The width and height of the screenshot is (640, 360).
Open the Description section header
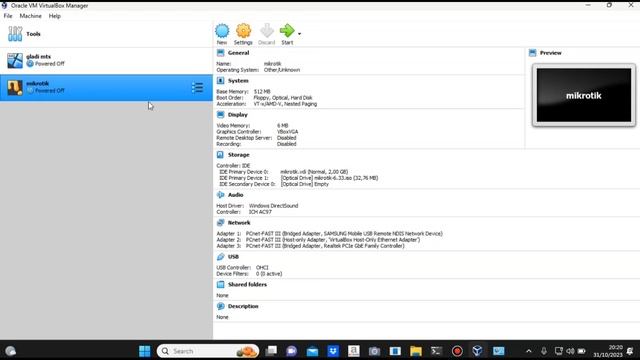(x=243, y=306)
